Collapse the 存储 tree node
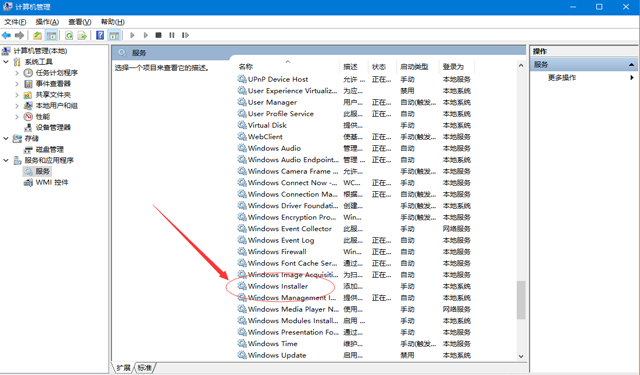 tap(6, 139)
